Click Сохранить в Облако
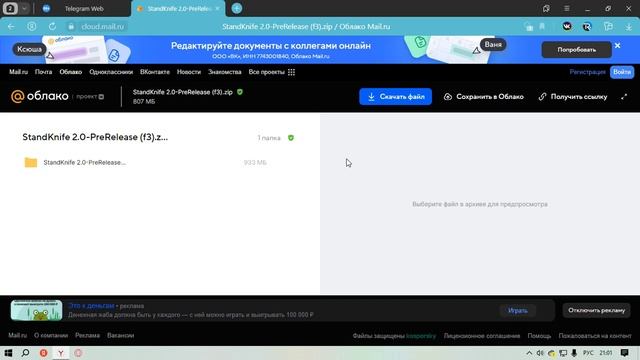The width and height of the screenshot is (640, 360). [x=484, y=97]
